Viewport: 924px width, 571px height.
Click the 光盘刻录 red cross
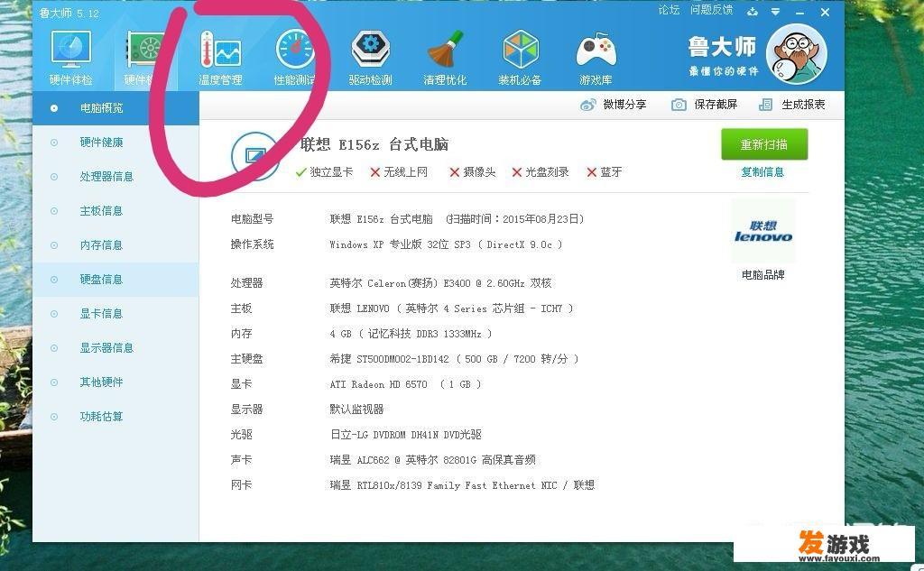click(x=517, y=172)
